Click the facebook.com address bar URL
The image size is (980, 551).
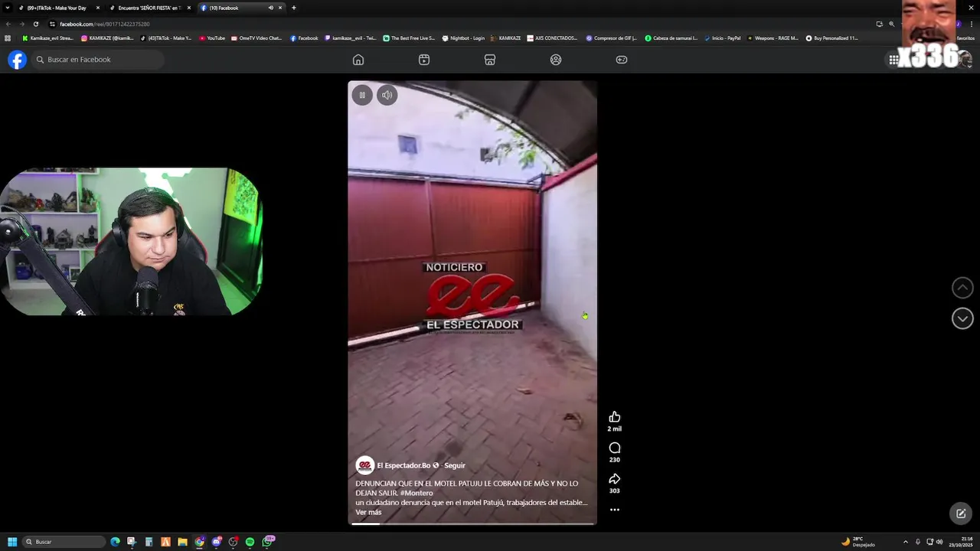(105, 24)
